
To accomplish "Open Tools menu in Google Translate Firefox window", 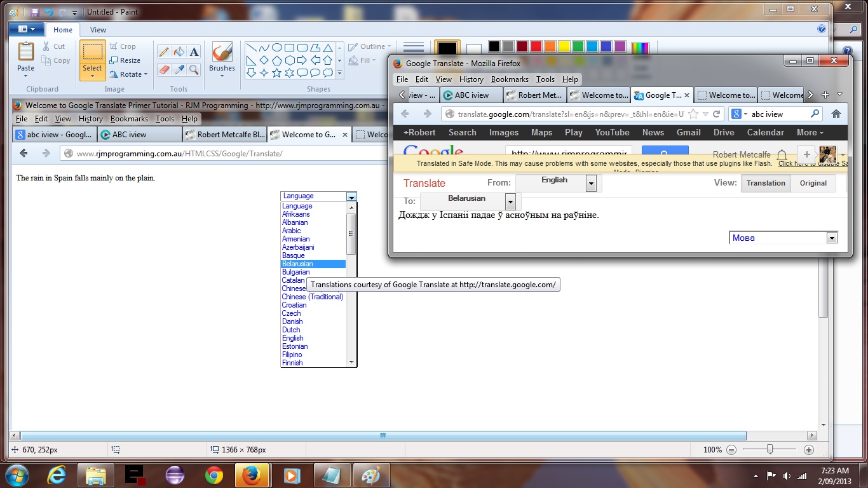I will click(545, 79).
